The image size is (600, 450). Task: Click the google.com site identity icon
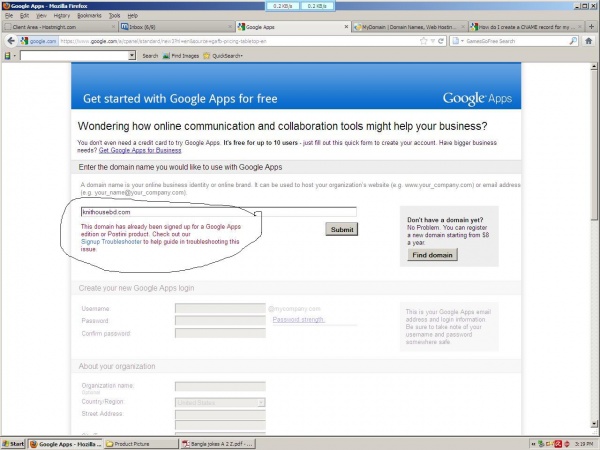[38, 41]
